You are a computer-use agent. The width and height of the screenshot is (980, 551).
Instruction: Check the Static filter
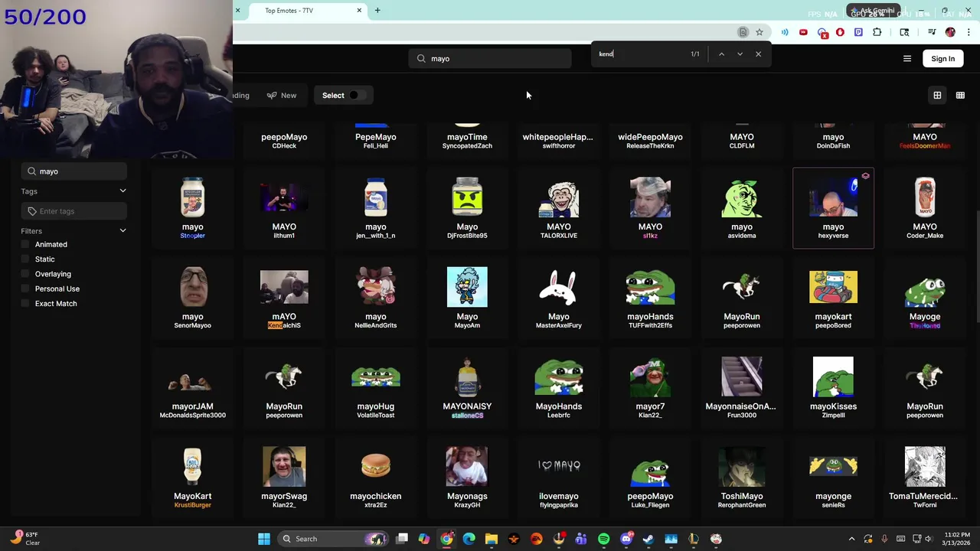(25, 259)
